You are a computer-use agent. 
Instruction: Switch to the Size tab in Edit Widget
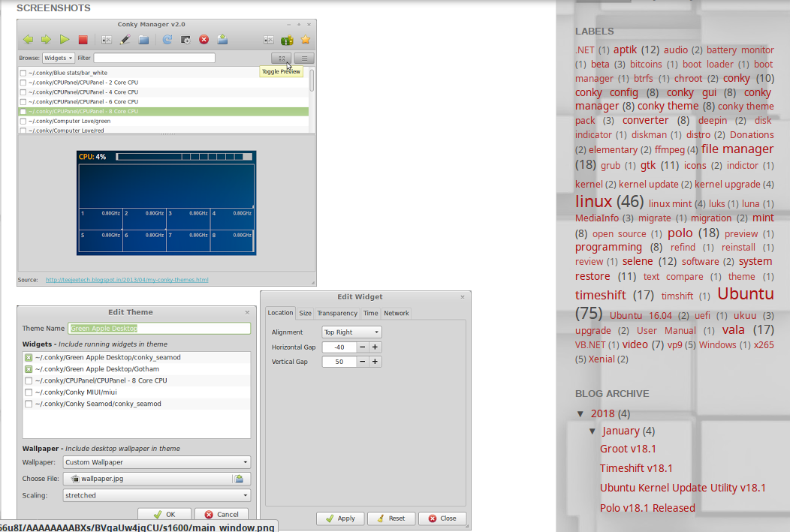point(306,313)
